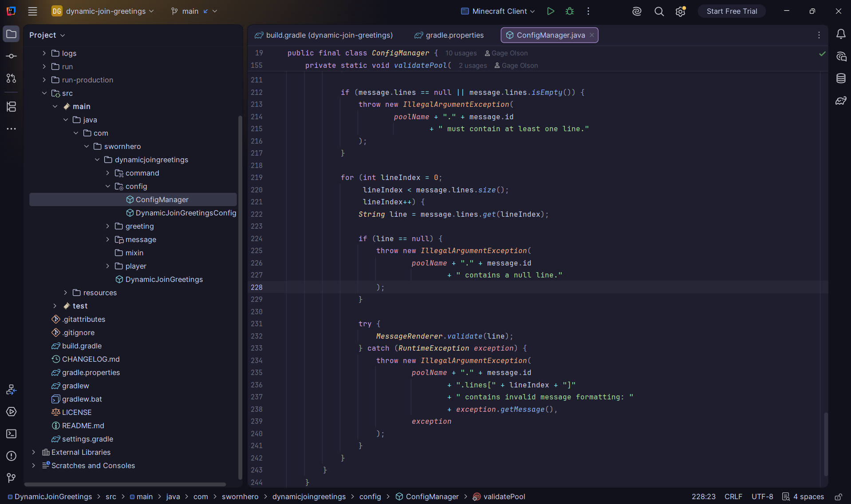Open CRLF line separator selector
The width and height of the screenshot is (851, 504).
[733, 497]
